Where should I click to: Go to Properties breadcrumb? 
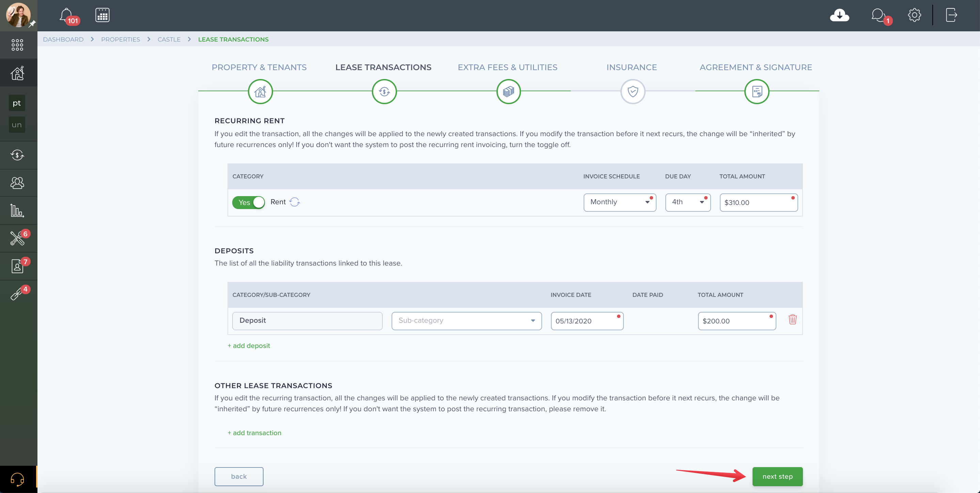[121, 39]
